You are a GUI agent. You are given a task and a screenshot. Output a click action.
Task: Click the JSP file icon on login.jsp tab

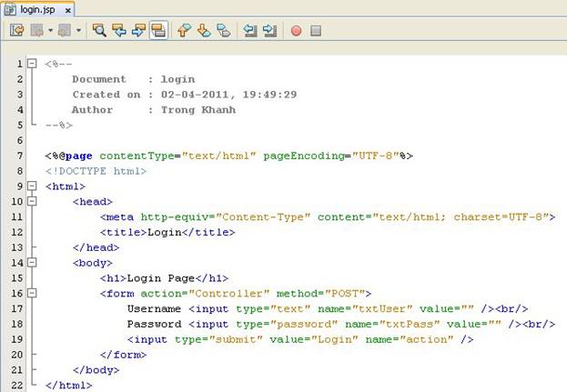coord(10,10)
